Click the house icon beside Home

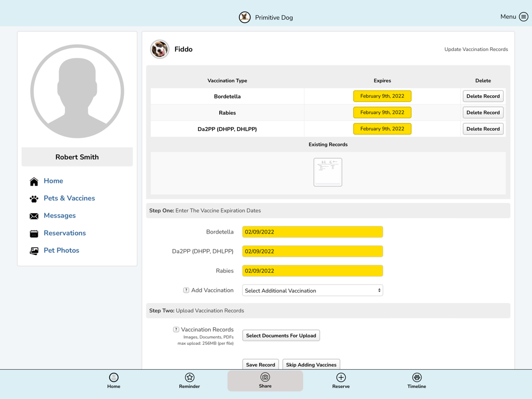[x=34, y=181]
